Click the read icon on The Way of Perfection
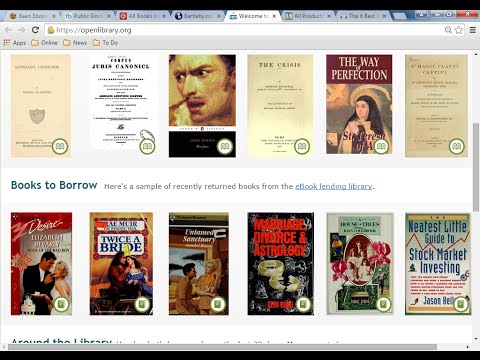The width and height of the screenshot is (480, 360). tap(381, 147)
